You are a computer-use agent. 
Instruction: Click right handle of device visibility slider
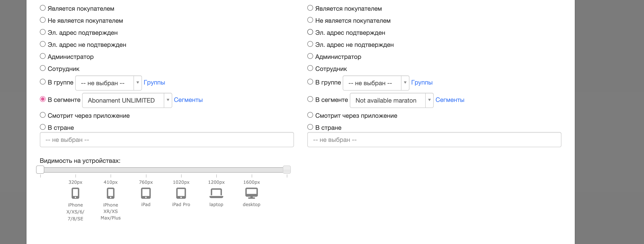point(287,170)
